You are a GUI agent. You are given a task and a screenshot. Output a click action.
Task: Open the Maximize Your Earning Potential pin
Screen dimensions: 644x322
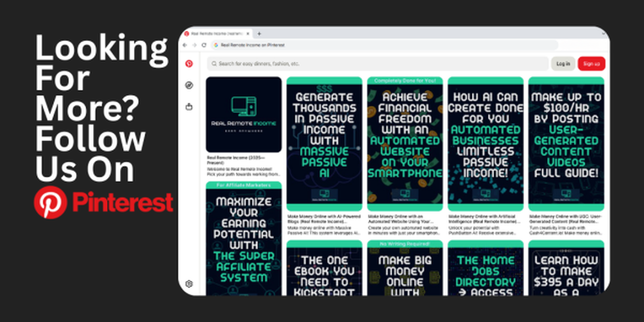pos(244,239)
